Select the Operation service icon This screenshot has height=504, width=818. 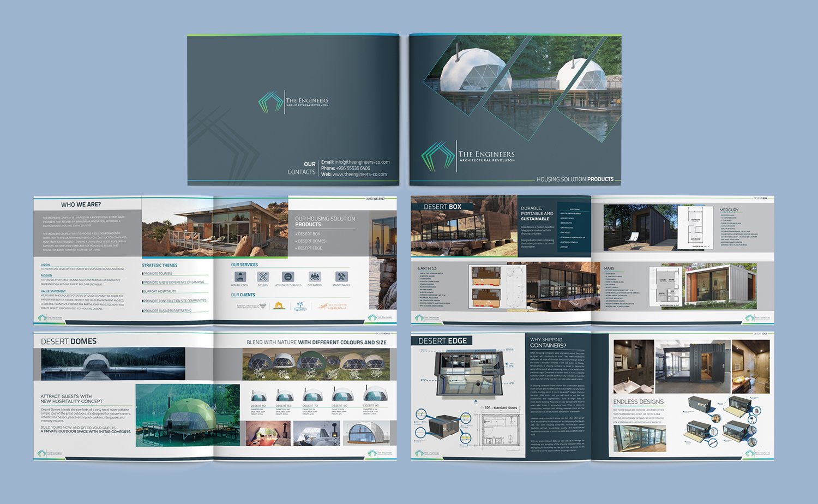click(x=315, y=277)
